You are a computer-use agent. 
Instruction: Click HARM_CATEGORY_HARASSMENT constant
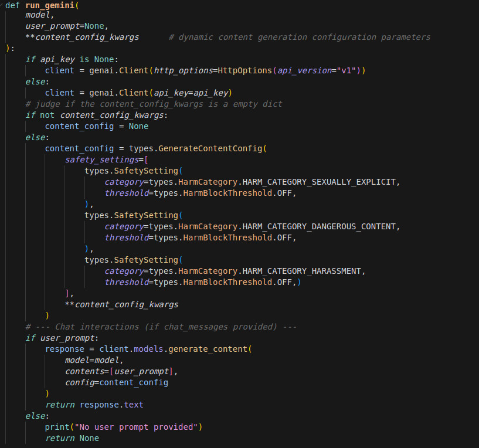304,271
